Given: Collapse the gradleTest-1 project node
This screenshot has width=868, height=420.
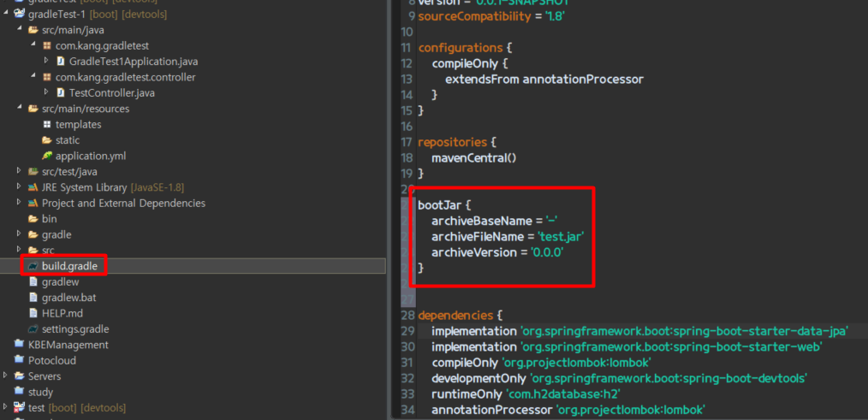Looking at the screenshot, I should 5,14.
